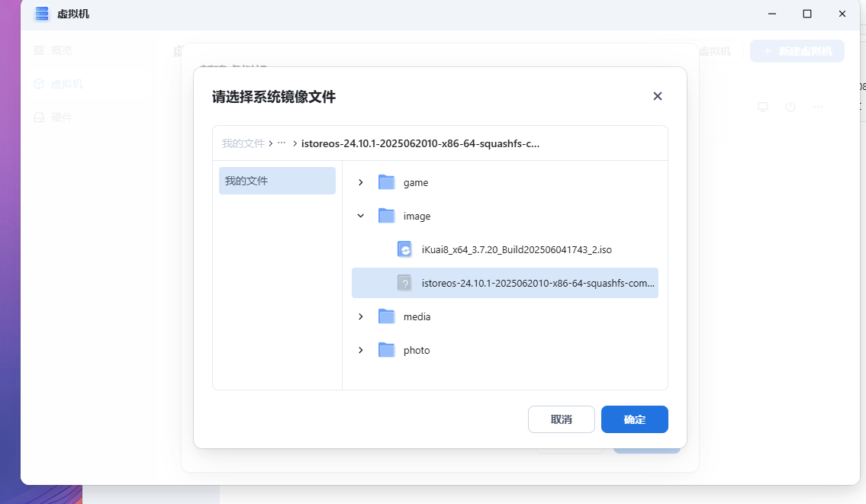Expand the media folder tree node
The image size is (866, 504).
(361, 316)
